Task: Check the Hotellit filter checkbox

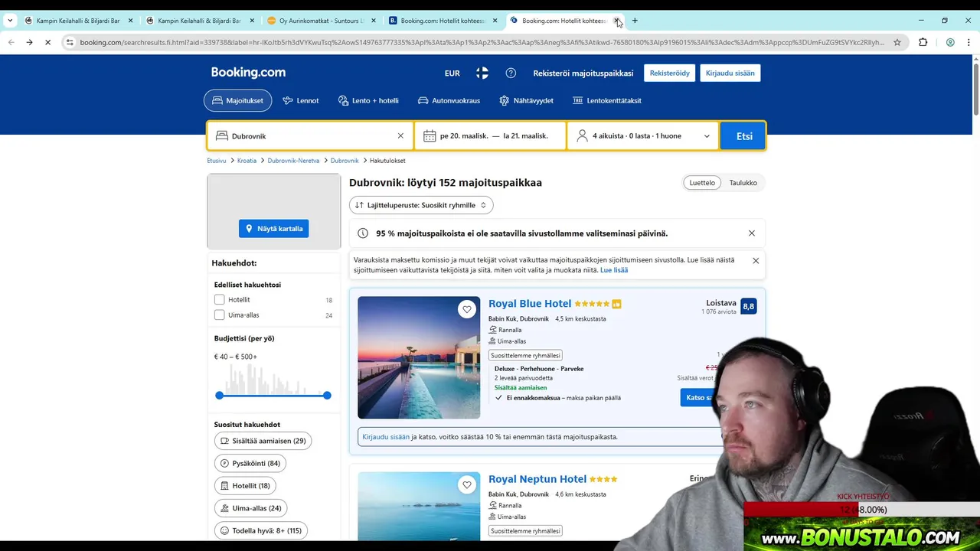Action: click(x=220, y=300)
